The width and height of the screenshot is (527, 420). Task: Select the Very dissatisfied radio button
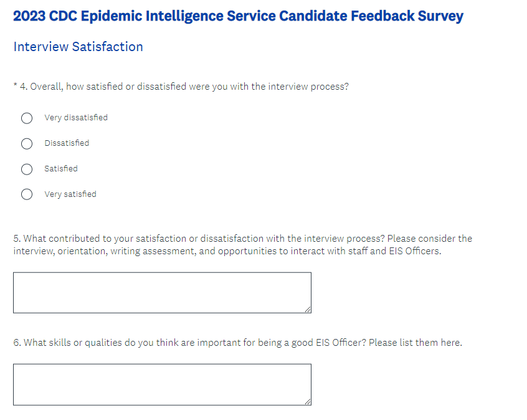(x=27, y=118)
